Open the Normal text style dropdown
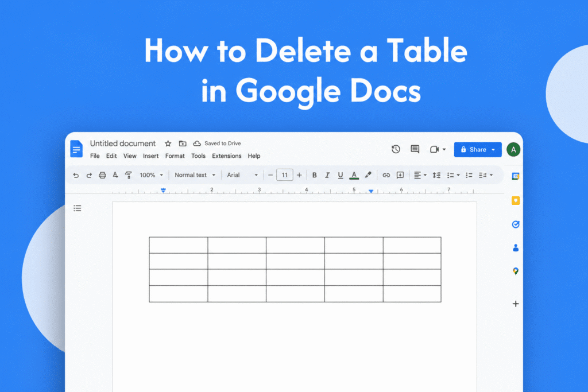The height and width of the screenshot is (392, 588). 195,175
